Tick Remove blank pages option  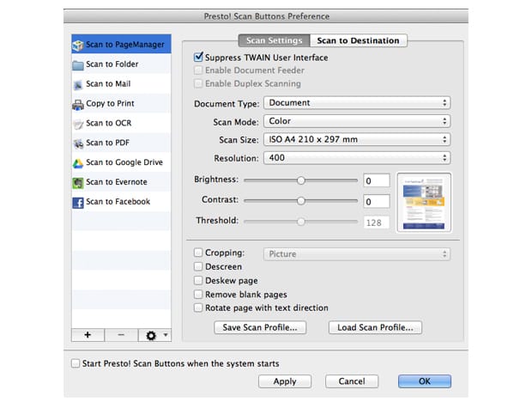[199, 295]
